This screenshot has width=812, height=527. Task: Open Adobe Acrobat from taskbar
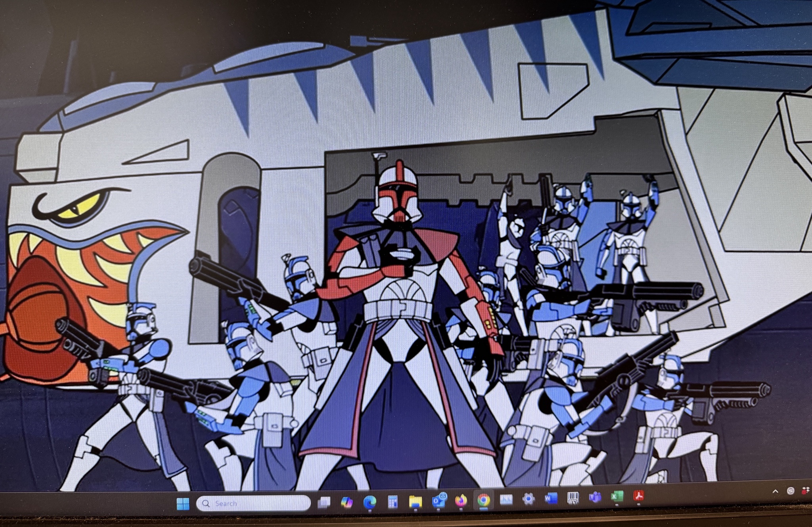pos(638,495)
